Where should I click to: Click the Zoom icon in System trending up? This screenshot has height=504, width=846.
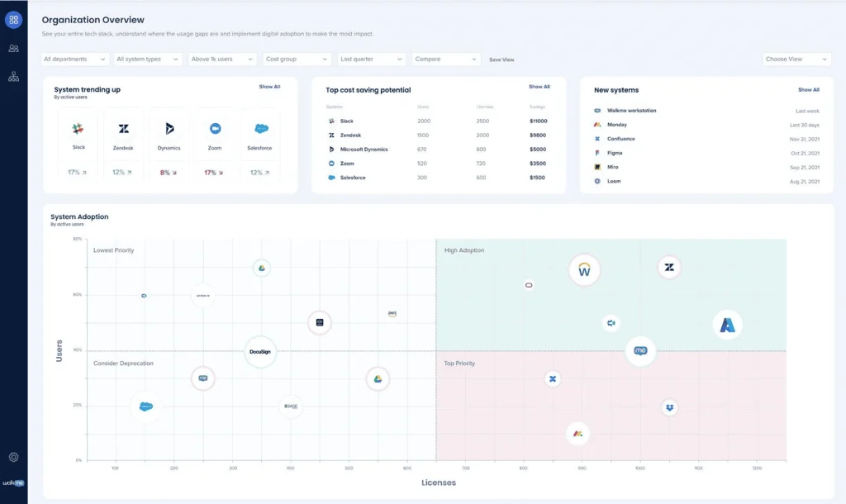(x=214, y=129)
